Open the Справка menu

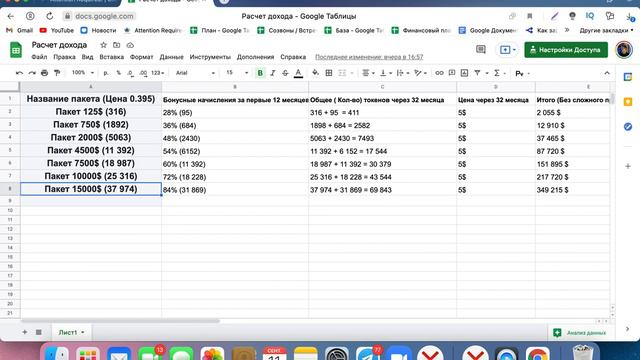pyautogui.click(x=293, y=57)
